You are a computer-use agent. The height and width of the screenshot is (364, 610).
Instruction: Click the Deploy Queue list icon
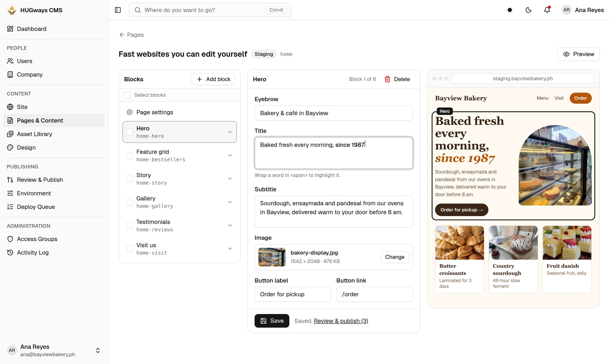click(10, 207)
